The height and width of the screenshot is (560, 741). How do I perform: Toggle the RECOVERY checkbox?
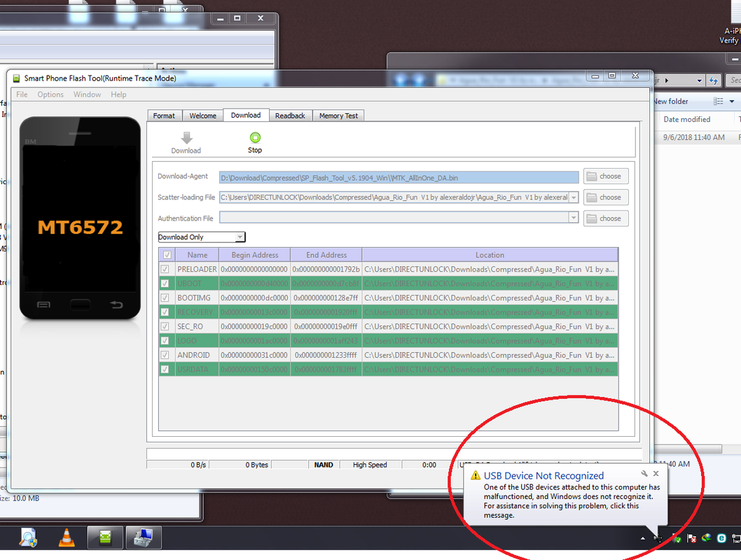click(165, 312)
